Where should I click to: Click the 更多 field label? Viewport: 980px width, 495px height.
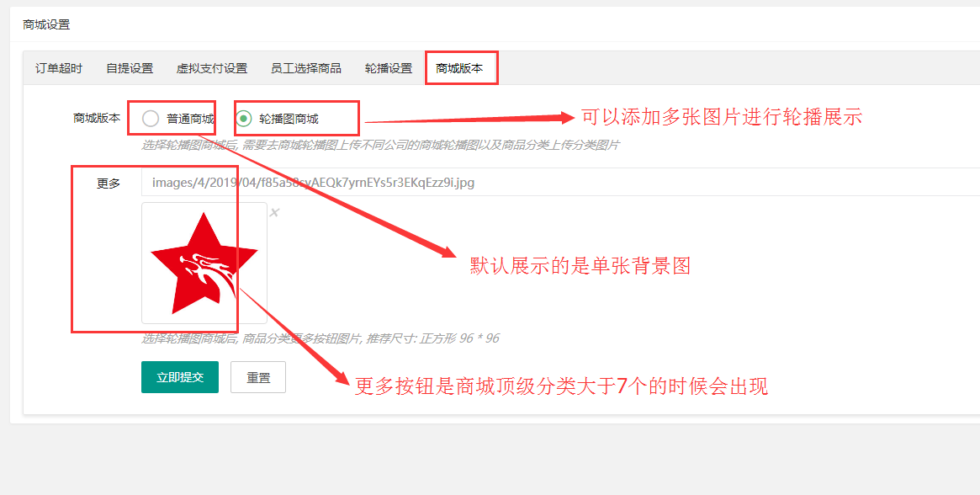pos(109,183)
